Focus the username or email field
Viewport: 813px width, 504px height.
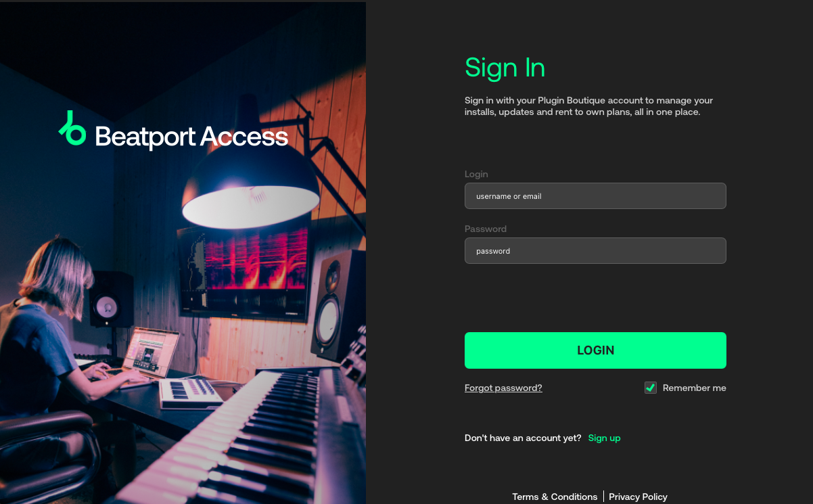point(595,196)
